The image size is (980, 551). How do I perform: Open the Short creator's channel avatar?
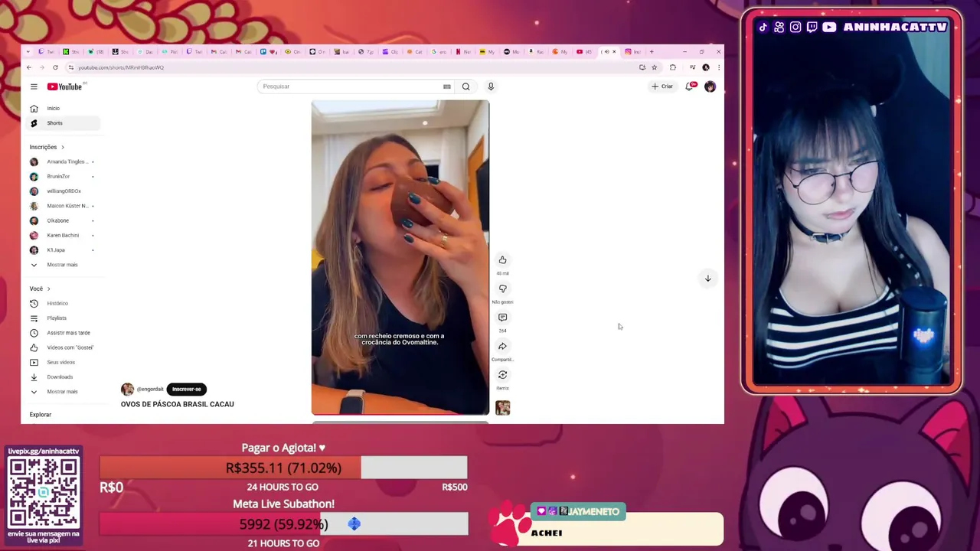coord(127,390)
